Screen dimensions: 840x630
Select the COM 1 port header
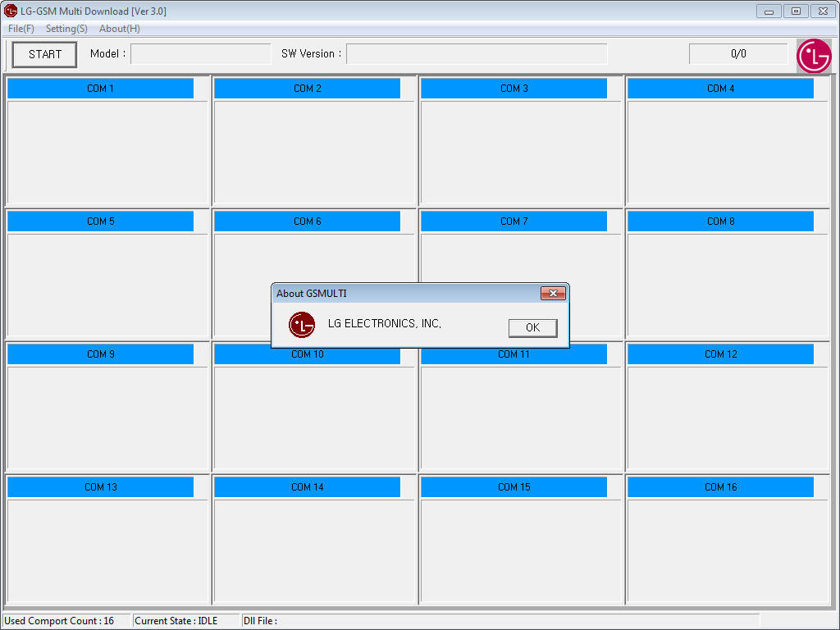coord(100,89)
